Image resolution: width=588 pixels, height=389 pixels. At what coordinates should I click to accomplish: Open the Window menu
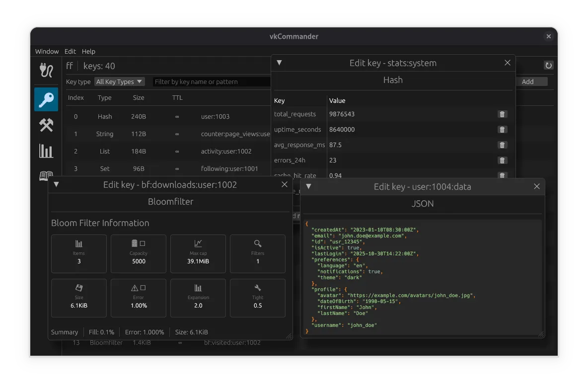click(47, 51)
